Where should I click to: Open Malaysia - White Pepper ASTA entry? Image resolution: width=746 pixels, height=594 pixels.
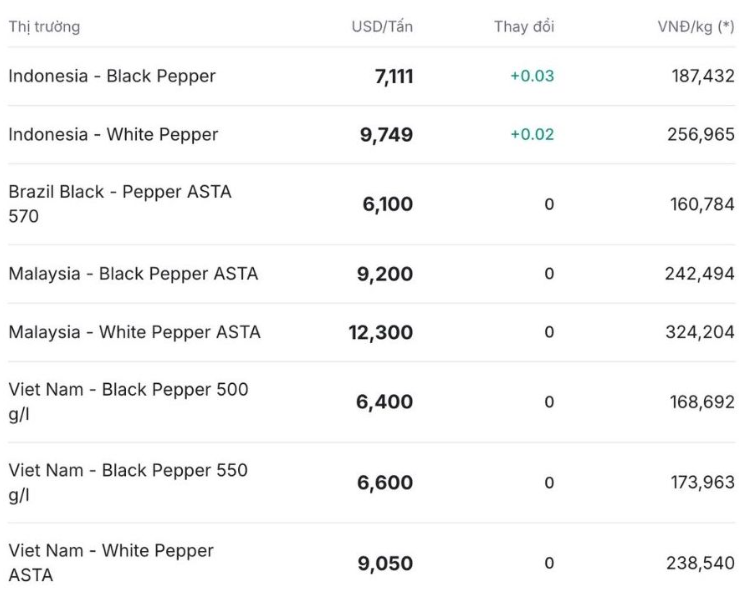click(134, 332)
